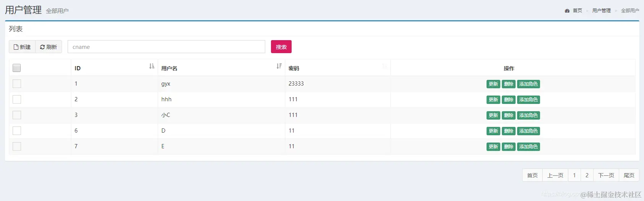Click the ID column sort icon
The width and height of the screenshot is (644, 201).
point(152,66)
